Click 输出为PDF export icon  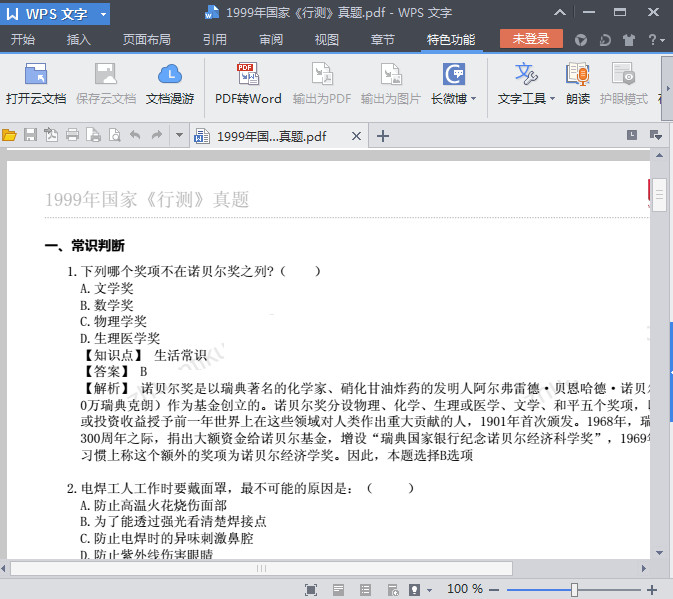322,84
